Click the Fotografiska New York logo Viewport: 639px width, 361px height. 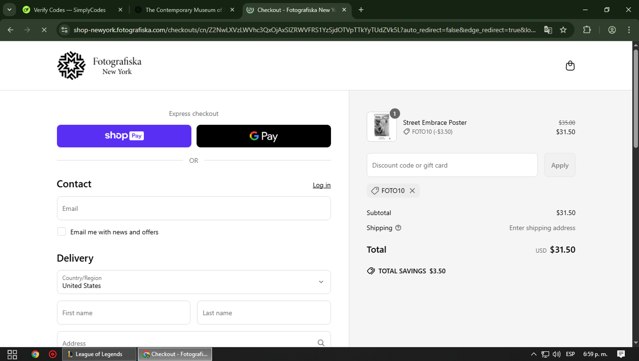tap(99, 66)
